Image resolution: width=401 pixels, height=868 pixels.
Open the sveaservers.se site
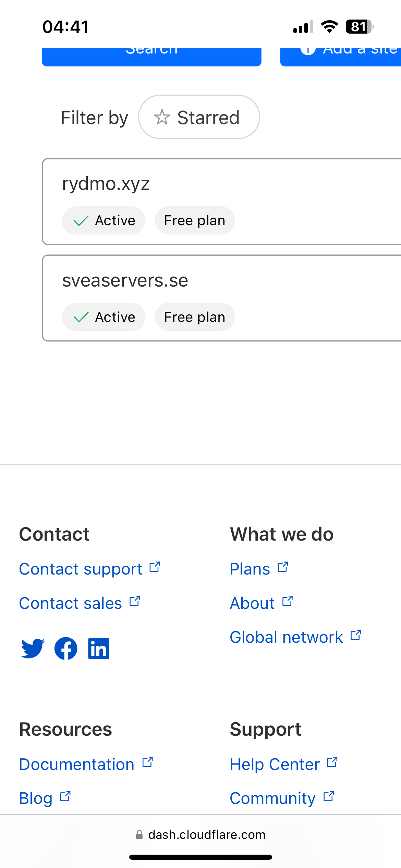(x=125, y=280)
